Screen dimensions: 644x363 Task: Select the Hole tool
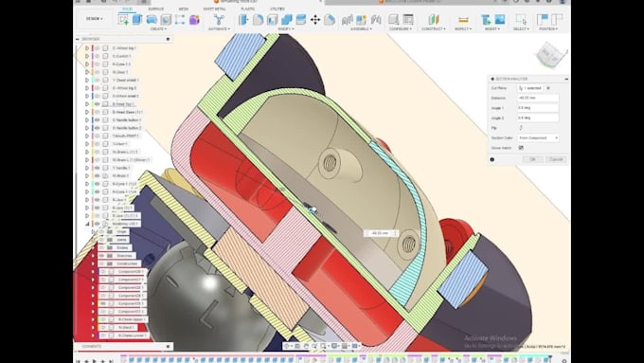pos(166,19)
